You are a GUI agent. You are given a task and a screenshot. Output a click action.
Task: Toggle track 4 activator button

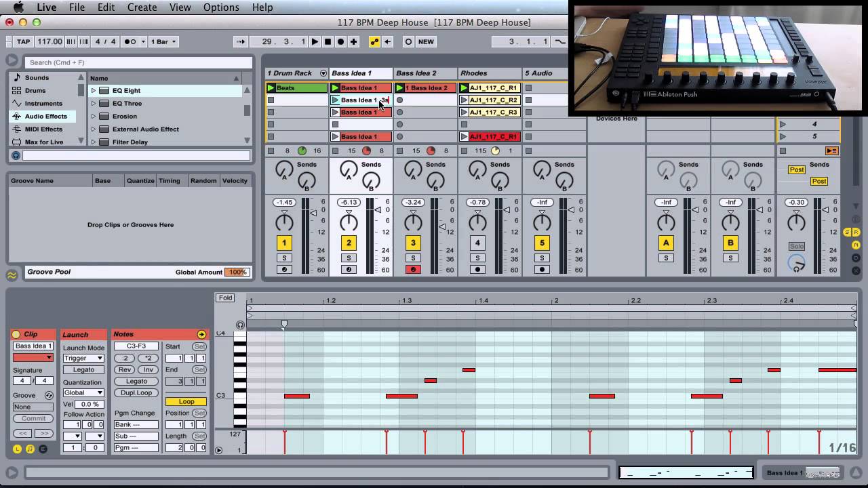[x=477, y=243]
